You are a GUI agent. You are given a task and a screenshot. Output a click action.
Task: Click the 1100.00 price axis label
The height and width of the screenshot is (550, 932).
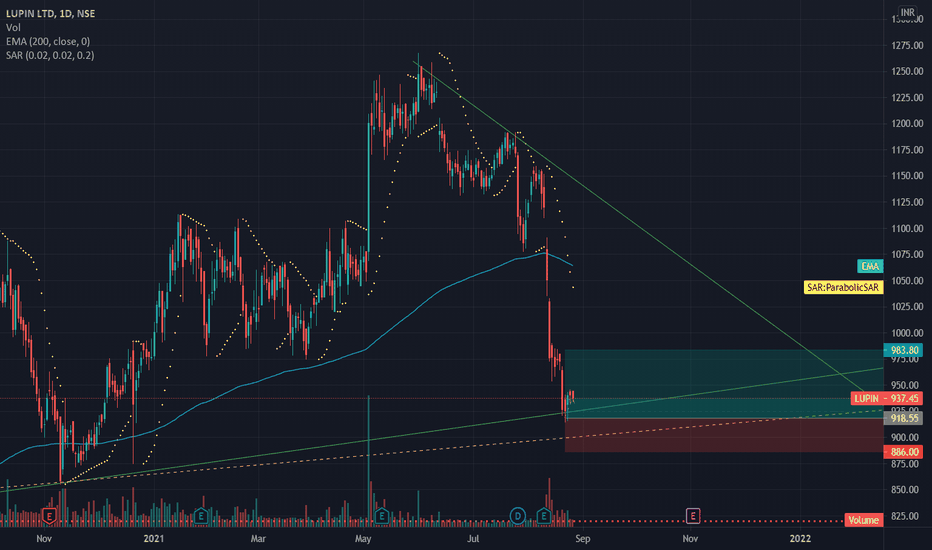[x=907, y=228]
